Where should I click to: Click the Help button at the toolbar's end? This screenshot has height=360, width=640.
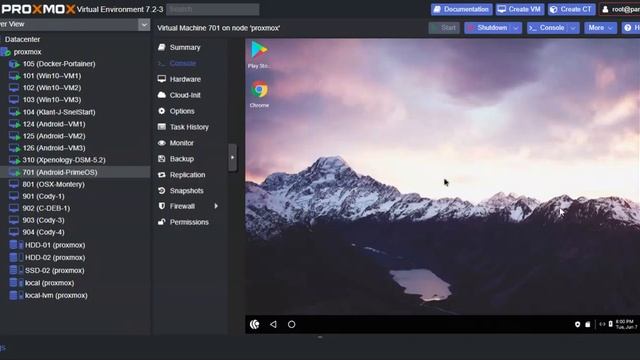point(631,28)
